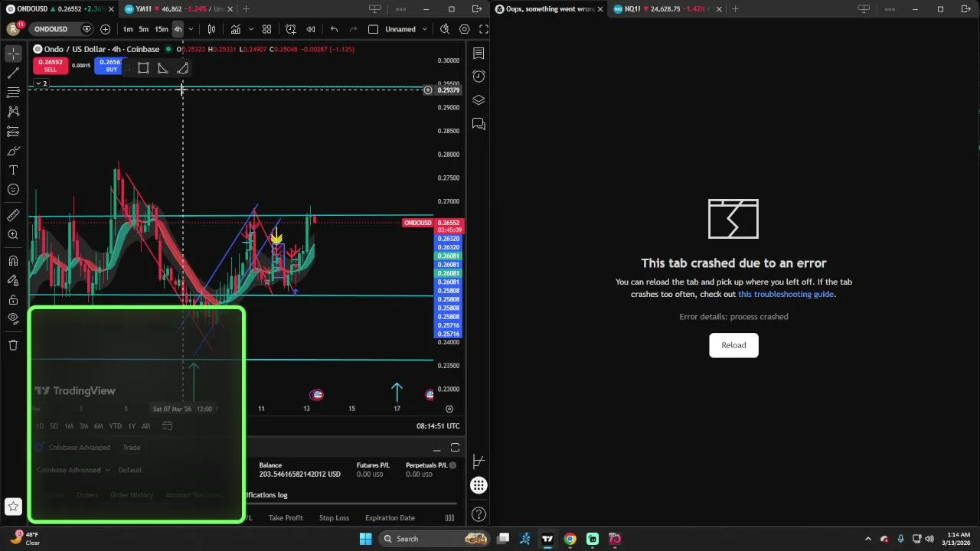Open a new tab in left window
Image resolution: width=980 pixels, height=551 pixels.
(x=246, y=9)
